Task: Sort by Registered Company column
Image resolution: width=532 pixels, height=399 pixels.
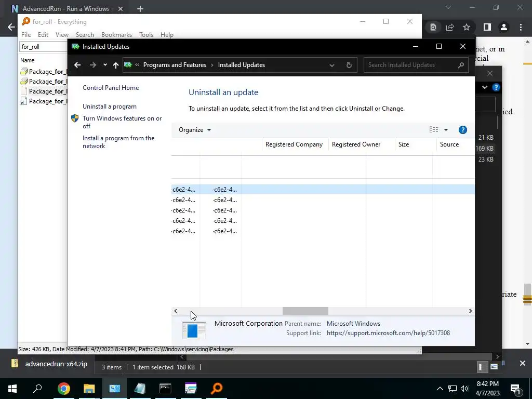Action: 294,144
